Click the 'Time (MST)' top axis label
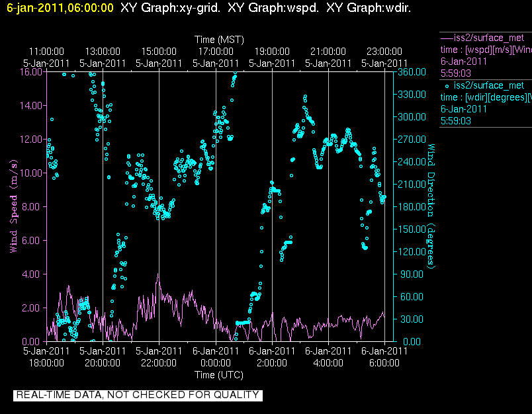The image size is (532, 414). coord(219,40)
